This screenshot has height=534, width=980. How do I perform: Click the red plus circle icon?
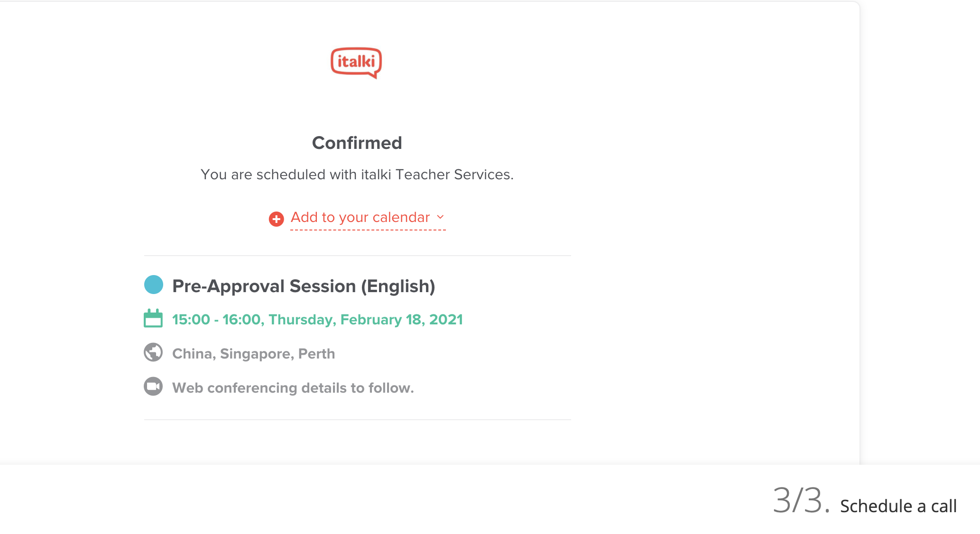[x=276, y=219]
